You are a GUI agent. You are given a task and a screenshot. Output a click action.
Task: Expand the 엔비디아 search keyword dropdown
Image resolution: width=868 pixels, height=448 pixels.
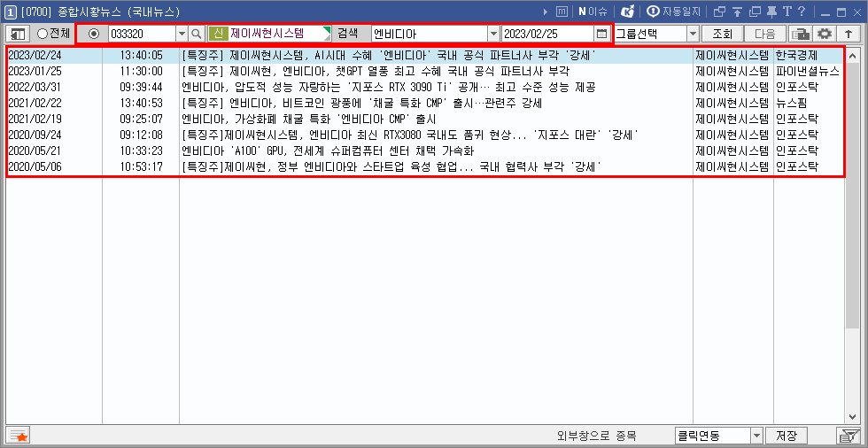[494, 34]
